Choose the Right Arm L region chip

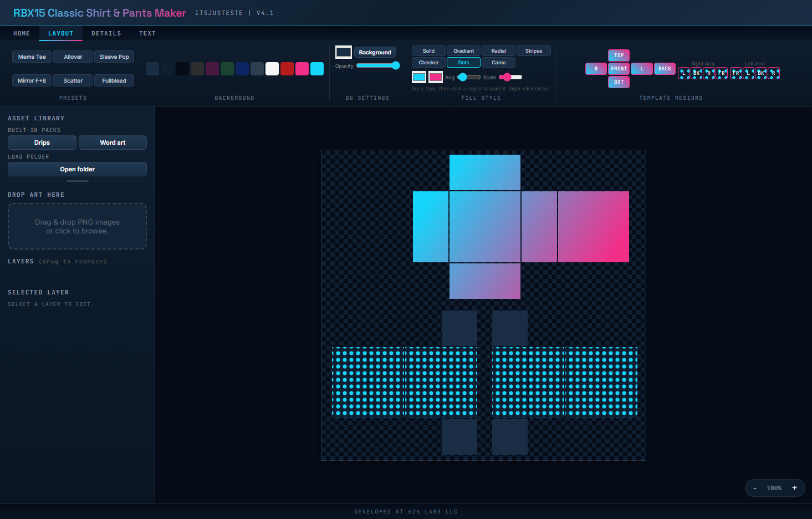click(x=685, y=73)
